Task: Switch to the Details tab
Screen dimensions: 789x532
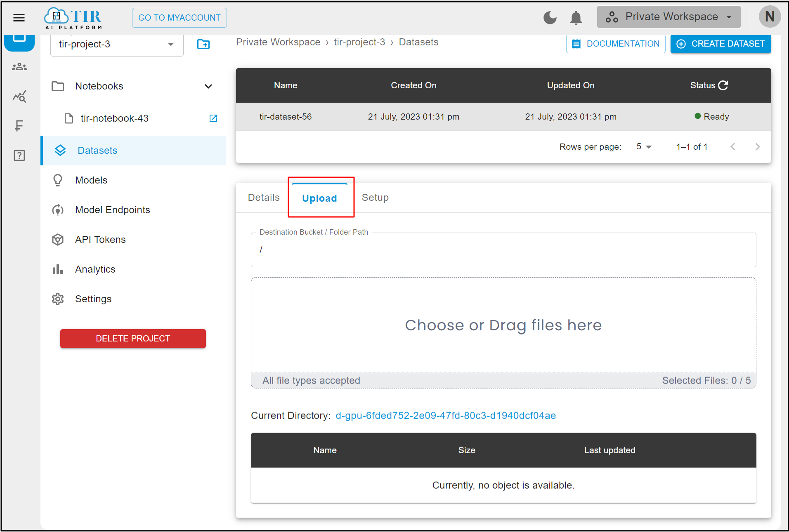Action: [264, 198]
